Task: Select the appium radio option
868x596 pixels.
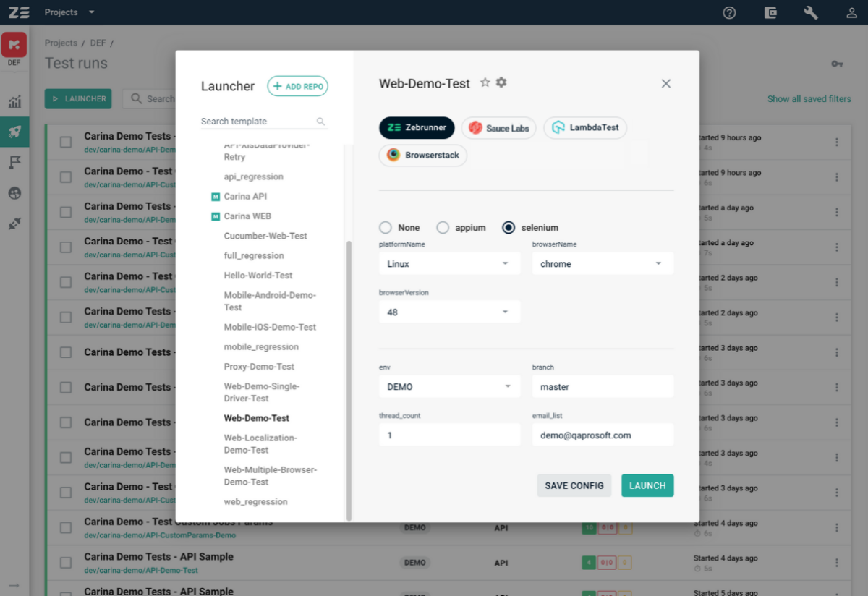Action: coord(443,227)
